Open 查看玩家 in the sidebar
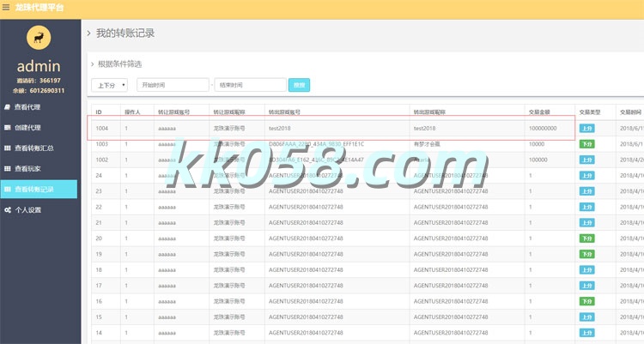This screenshot has height=344, width=644. click(x=27, y=169)
